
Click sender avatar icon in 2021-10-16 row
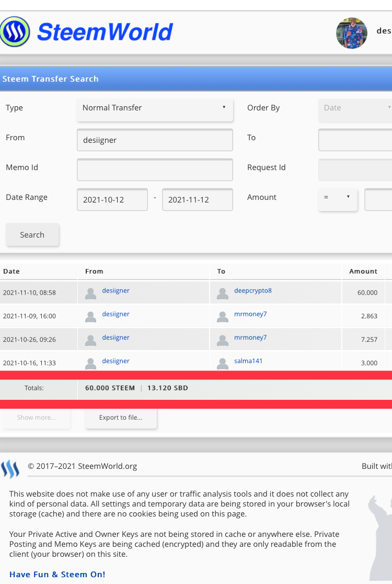(90, 364)
